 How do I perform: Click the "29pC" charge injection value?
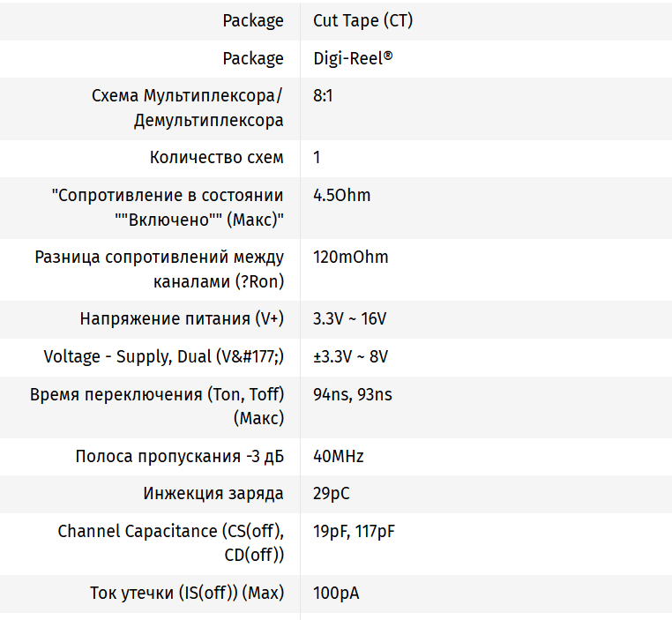point(332,493)
